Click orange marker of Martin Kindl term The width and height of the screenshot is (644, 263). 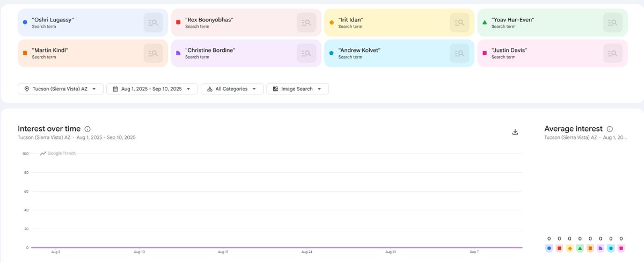pos(25,53)
